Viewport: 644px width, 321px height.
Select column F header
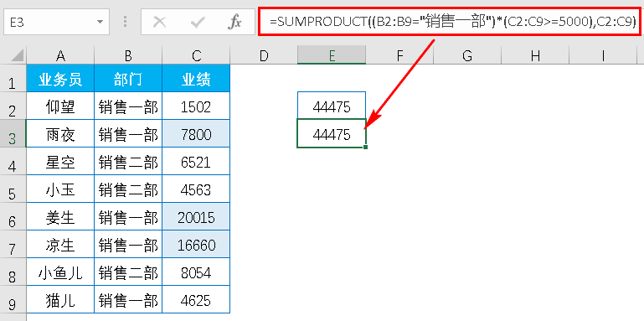(399, 55)
